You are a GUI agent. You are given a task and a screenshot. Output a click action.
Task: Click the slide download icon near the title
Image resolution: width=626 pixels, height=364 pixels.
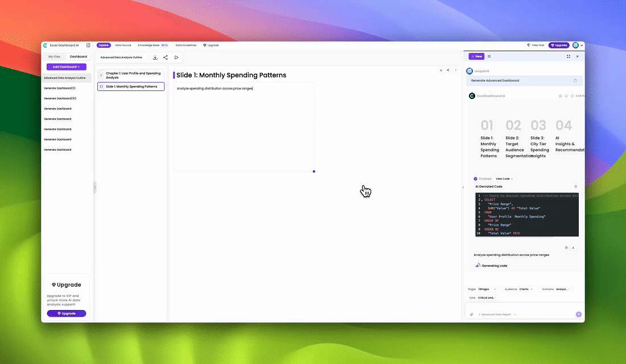(441, 71)
